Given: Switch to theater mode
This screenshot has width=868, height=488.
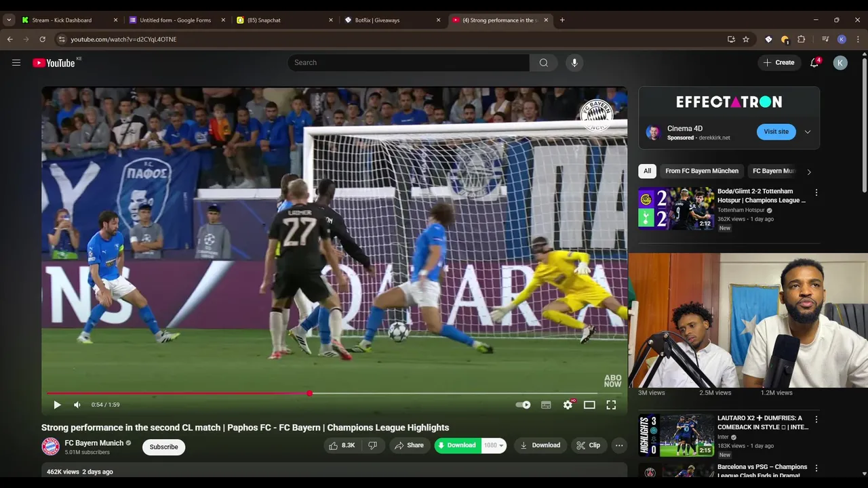Looking at the screenshot, I should coord(589,405).
